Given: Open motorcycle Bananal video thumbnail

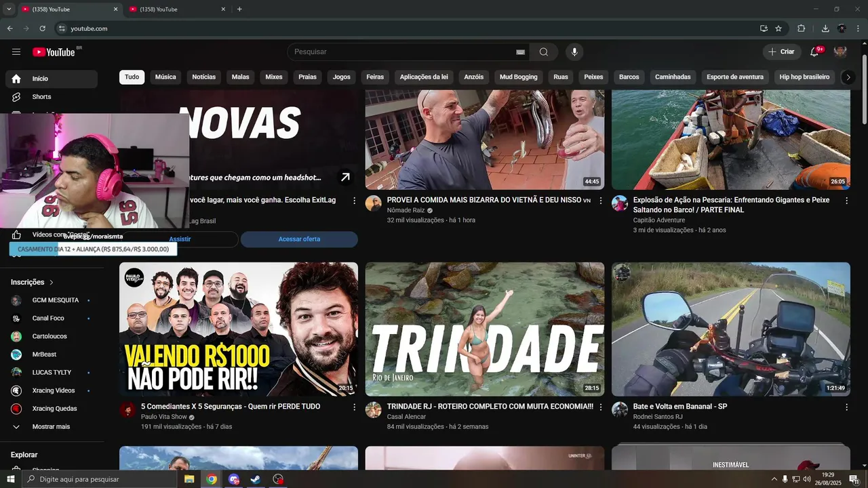Looking at the screenshot, I should pyautogui.click(x=731, y=329).
